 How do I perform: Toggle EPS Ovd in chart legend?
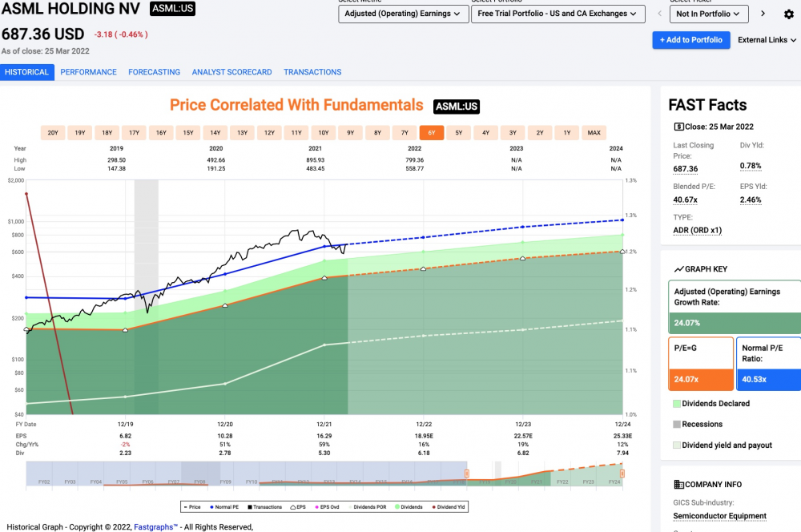click(327, 507)
